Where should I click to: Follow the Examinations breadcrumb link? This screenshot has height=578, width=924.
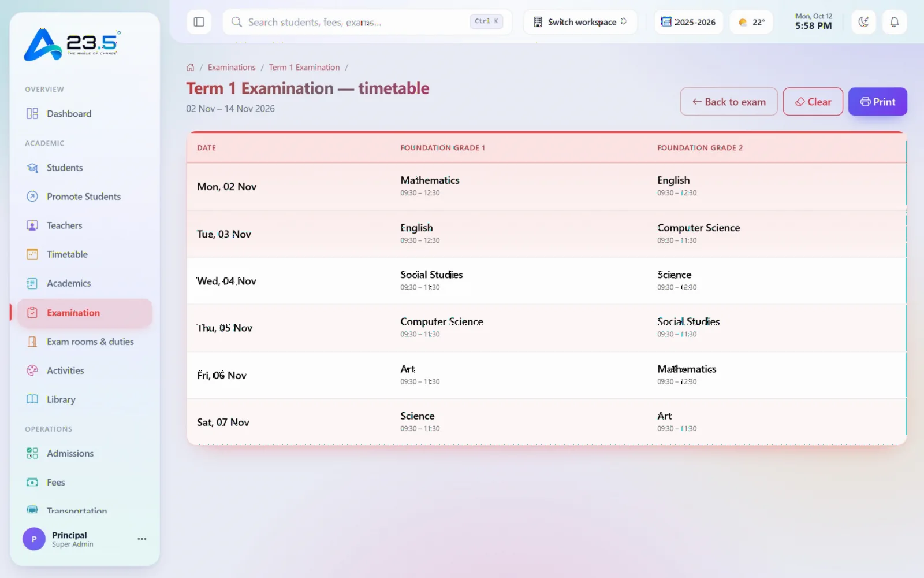tap(232, 68)
